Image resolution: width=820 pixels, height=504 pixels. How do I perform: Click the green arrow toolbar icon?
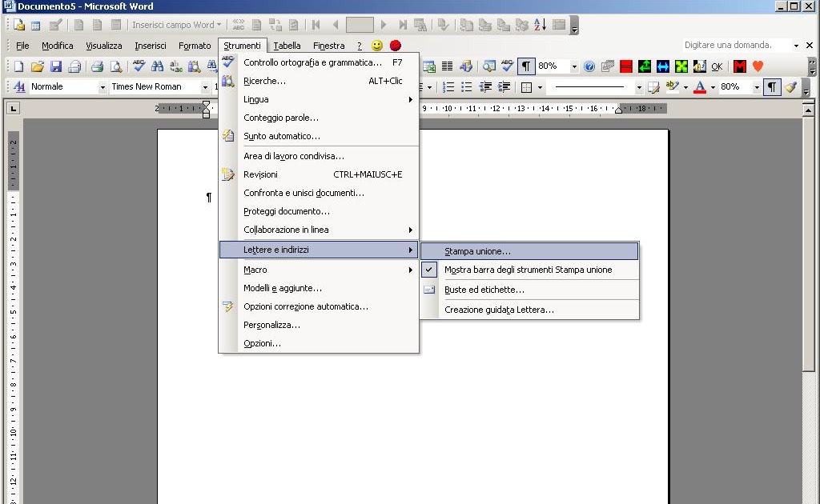tap(645, 66)
